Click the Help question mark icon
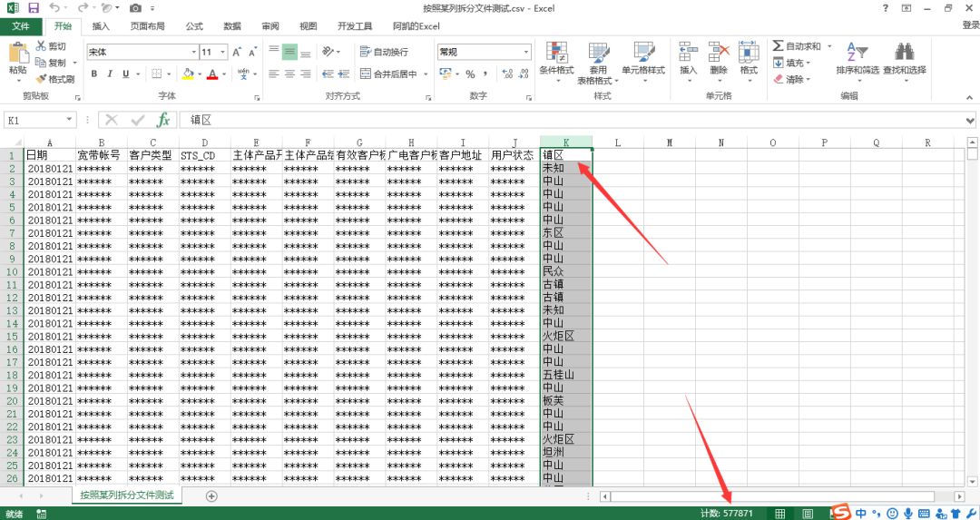This screenshot has height=520, width=980. (x=886, y=8)
